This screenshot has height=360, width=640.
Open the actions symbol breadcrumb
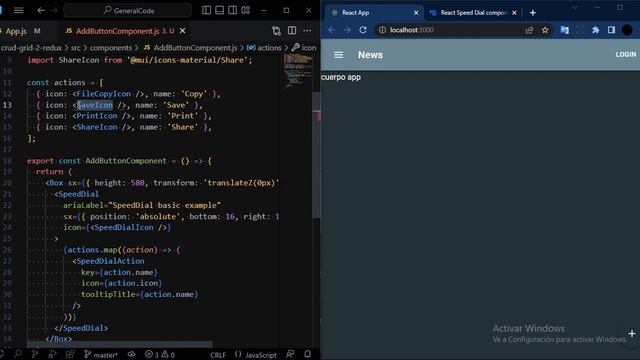[x=264, y=48]
